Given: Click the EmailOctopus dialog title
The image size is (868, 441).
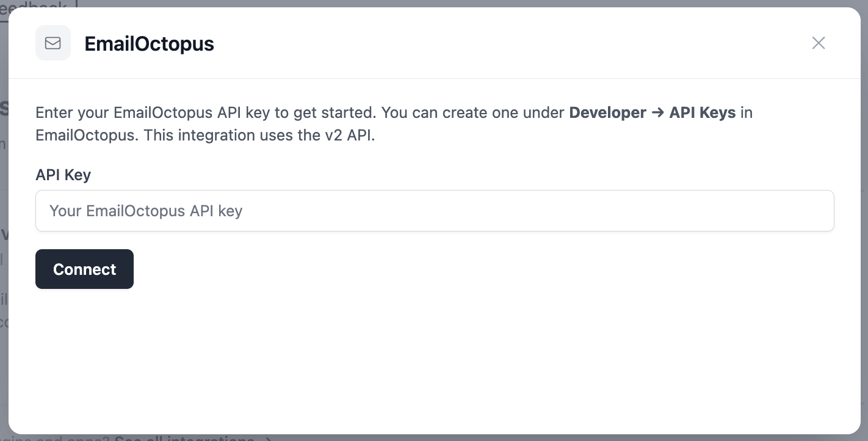Looking at the screenshot, I should 149,44.
